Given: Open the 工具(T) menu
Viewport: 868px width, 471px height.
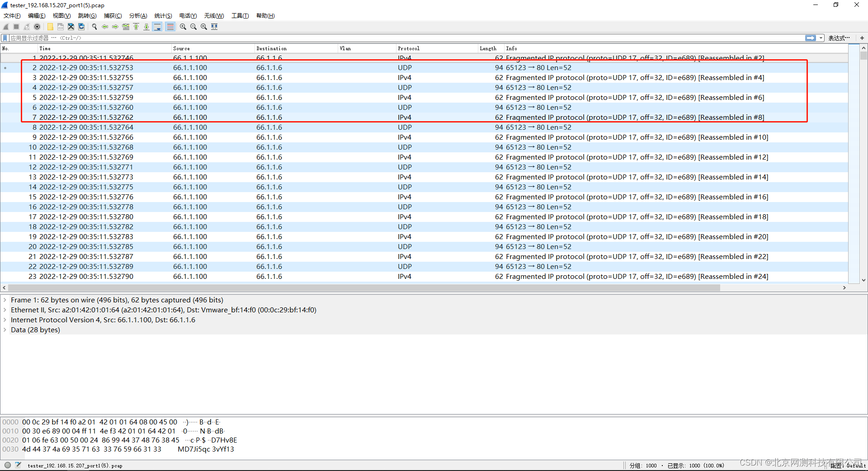Looking at the screenshot, I should (x=240, y=16).
